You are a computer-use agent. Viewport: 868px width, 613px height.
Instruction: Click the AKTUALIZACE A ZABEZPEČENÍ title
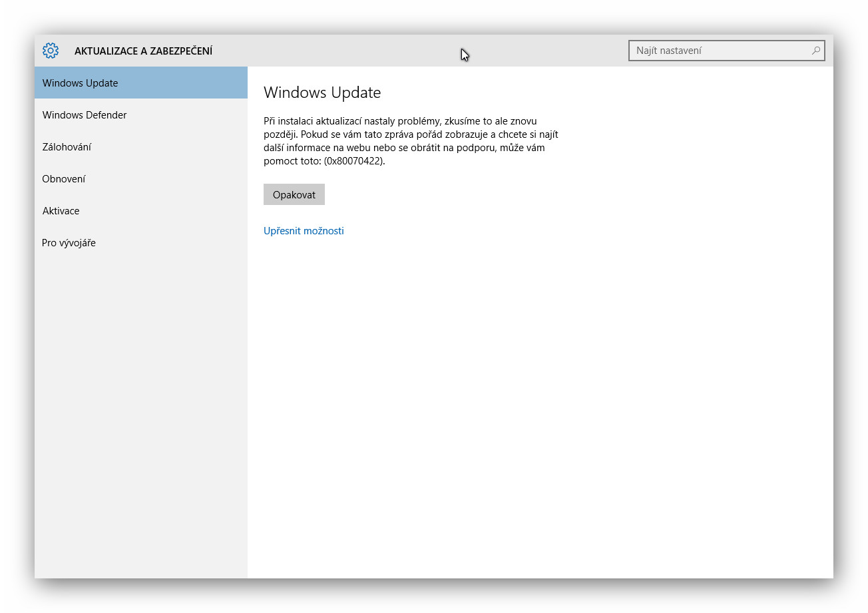point(143,51)
